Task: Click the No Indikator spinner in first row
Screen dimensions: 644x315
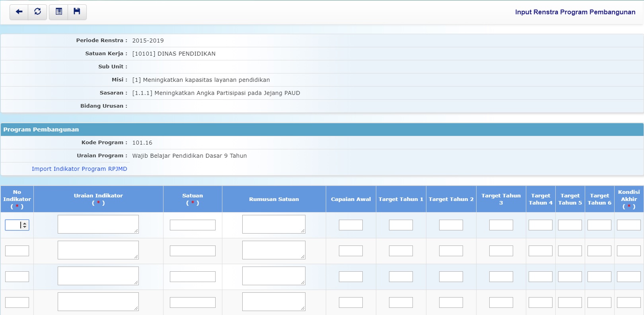Action: (x=25, y=225)
